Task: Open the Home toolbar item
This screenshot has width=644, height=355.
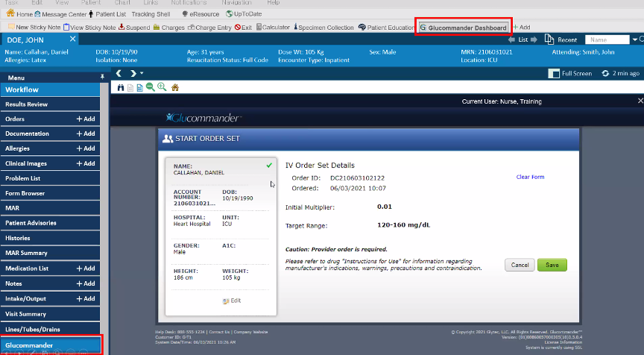Action: 19,13
